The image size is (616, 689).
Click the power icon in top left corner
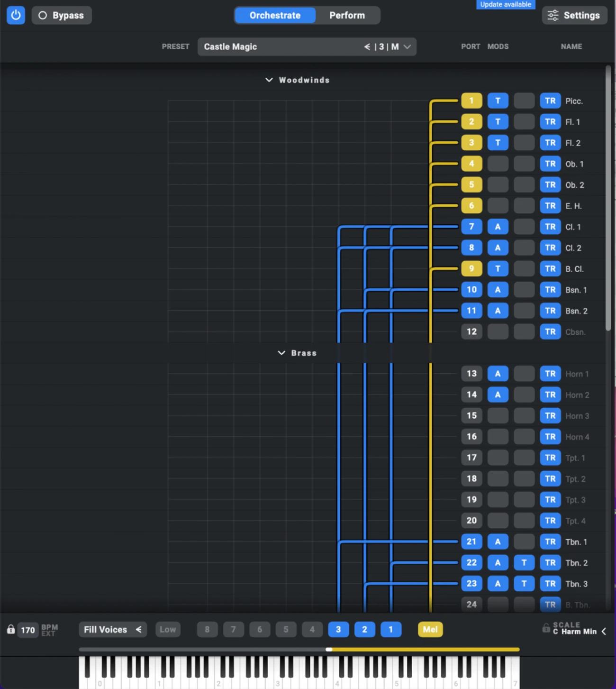pos(16,15)
